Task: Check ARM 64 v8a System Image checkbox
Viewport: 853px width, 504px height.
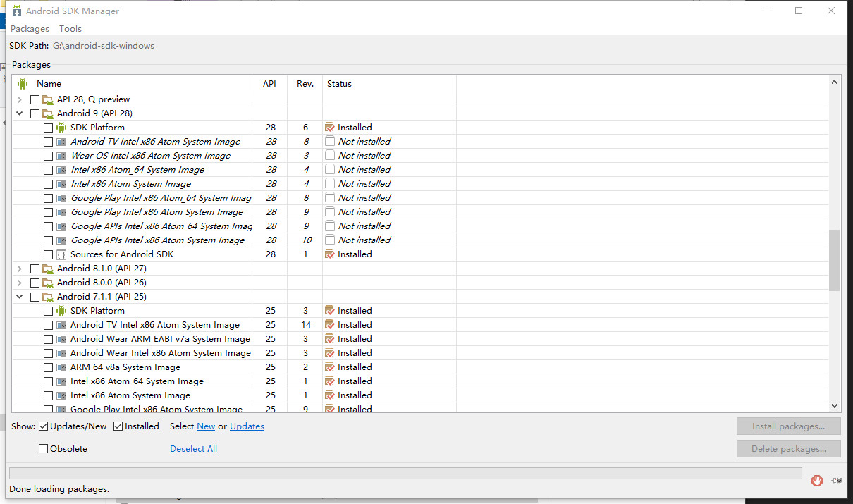Action: click(x=48, y=367)
